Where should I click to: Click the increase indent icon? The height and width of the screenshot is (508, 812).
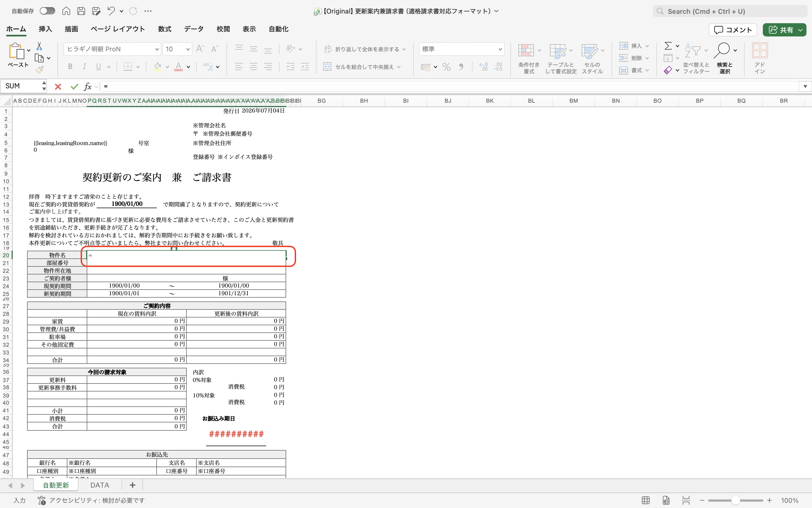[x=305, y=67]
